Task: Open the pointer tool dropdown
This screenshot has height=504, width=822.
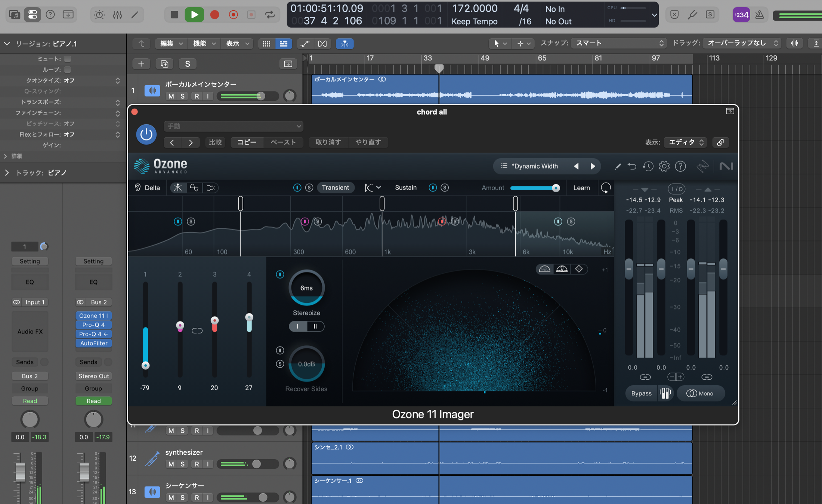Action: pos(500,44)
